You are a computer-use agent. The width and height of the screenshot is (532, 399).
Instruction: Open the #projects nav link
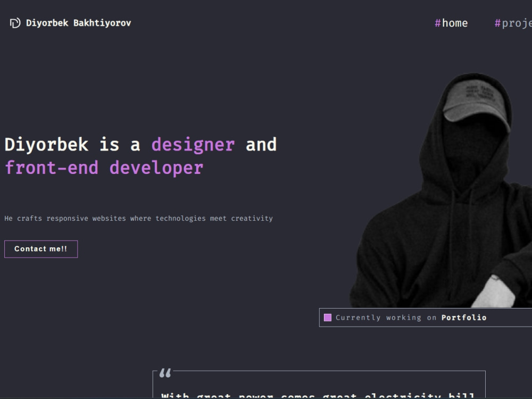click(513, 23)
